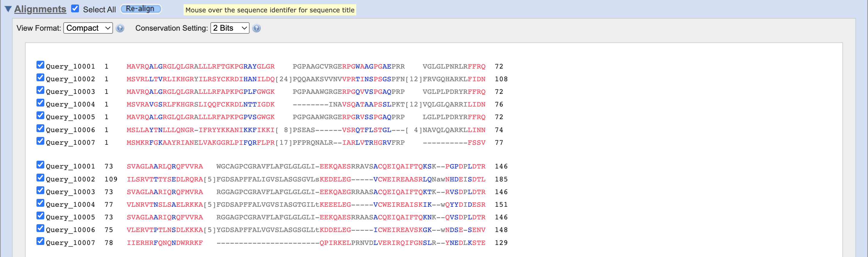Click the Conservation Setting label

[x=171, y=28]
